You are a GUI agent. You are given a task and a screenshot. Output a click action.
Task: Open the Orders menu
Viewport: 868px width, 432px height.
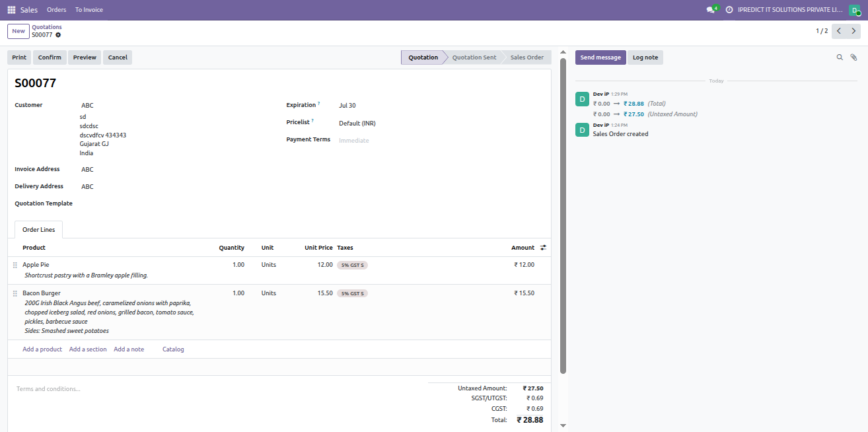pos(57,10)
